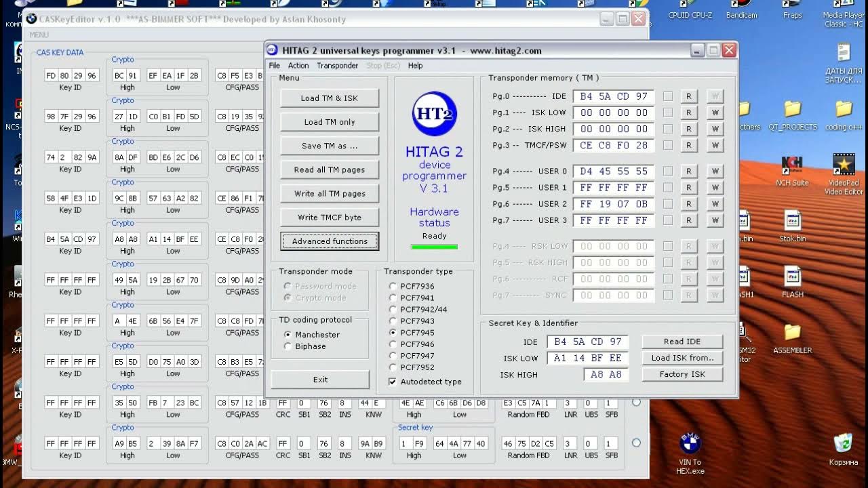Screen dimensions: 868x488
Task: Click Read all TM pages button
Action: point(330,169)
